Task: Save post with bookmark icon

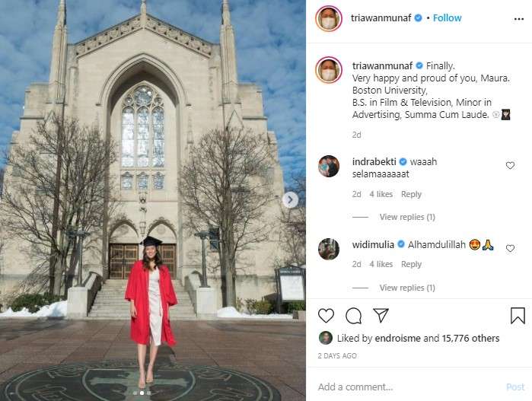Action: (518, 316)
